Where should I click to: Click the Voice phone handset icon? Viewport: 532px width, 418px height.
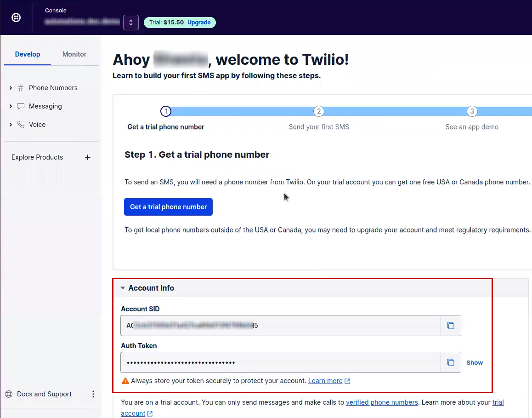[x=21, y=125]
